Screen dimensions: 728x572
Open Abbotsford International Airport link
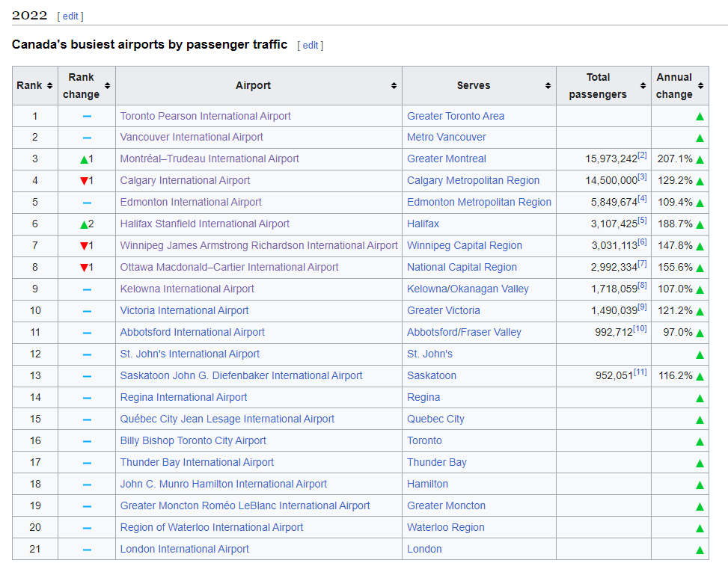pos(192,332)
